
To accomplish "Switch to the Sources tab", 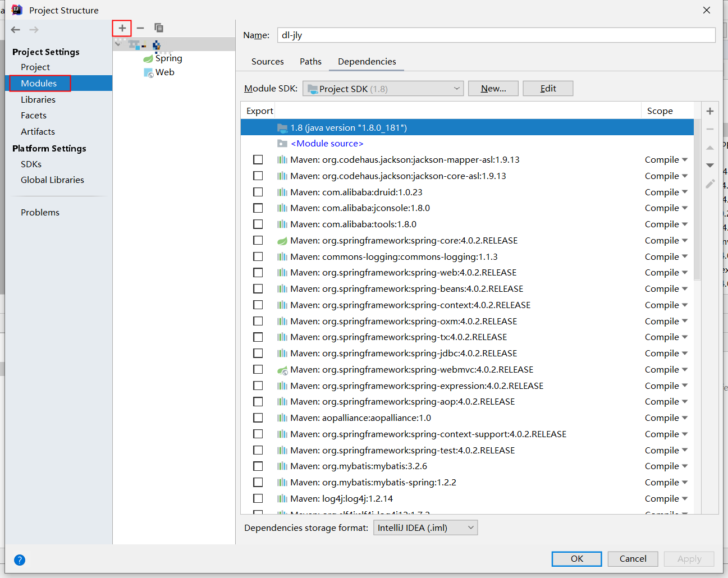I will [268, 62].
